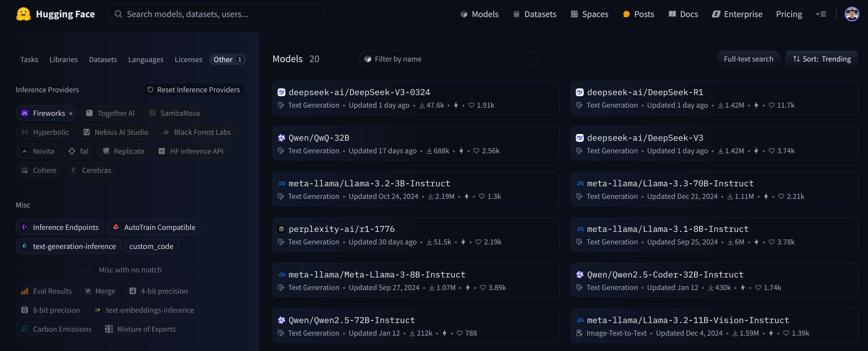This screenshot has width=868, height=351.
Task: Select the Languages filter tab
Action: 146,59
